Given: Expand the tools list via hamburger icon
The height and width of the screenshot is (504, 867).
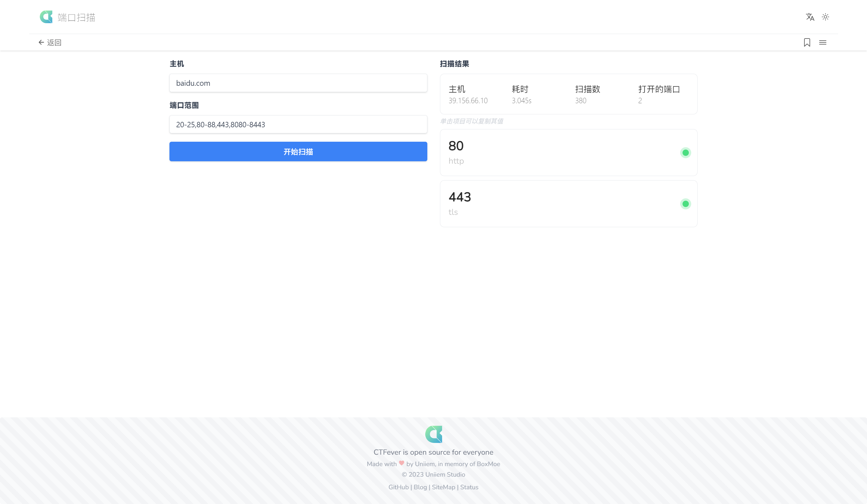Looking at the screenshot, I should pos(823,42).
